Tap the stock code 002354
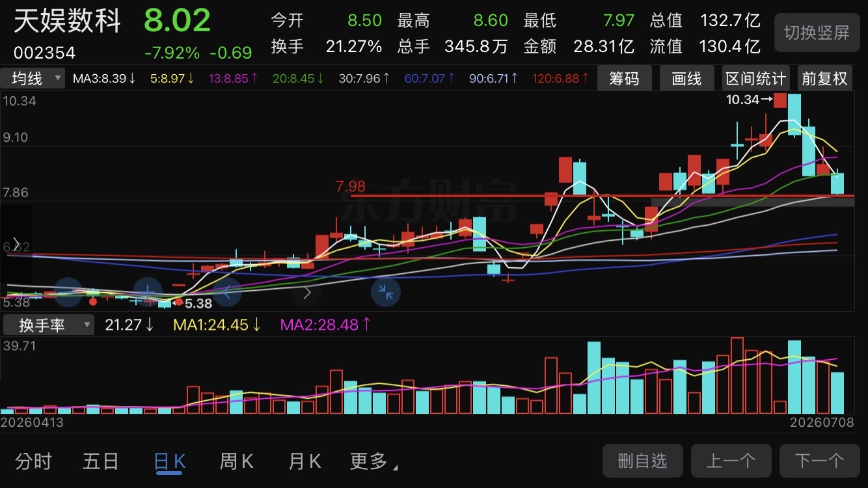Viewport: 868px width, 488px height. point(45,53)
